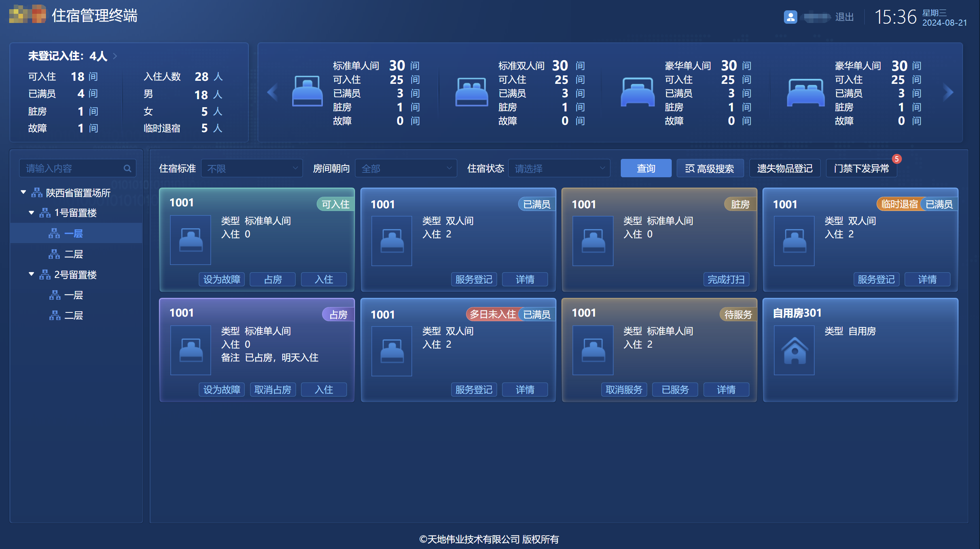Mark waiting room as 已服务
980x549 pixels.
coord(674,389)
